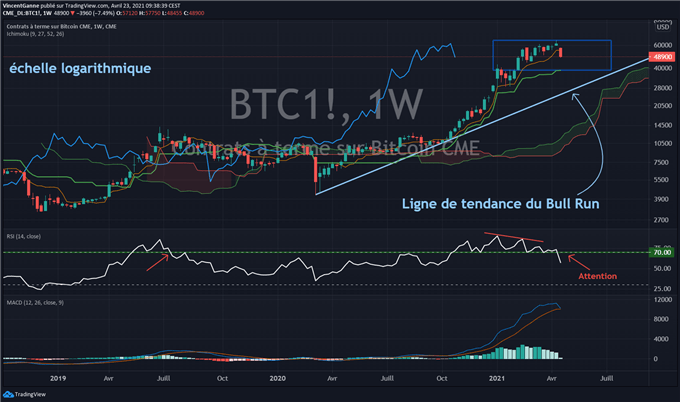Click the 28000 price axis value
This screenshot has height=402, width=680.
pos(662,88)
